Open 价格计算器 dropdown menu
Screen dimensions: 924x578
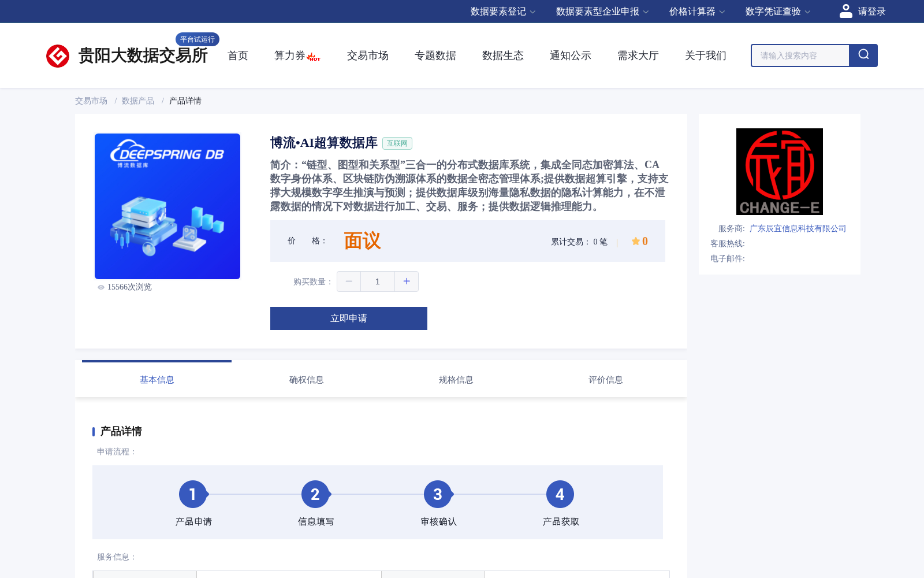[697, 12]
